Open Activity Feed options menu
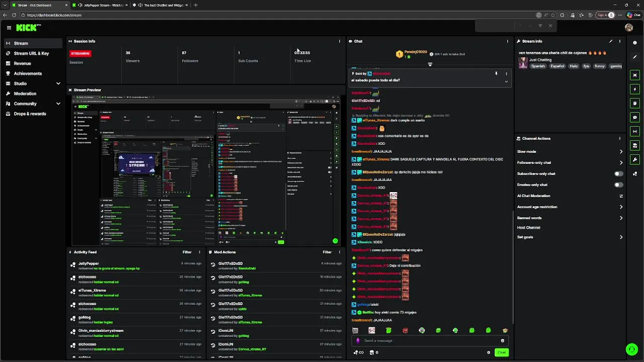Image resolution: width=644 pixels, height=362 pixels. pyautogui.click(x=200, y=252)
